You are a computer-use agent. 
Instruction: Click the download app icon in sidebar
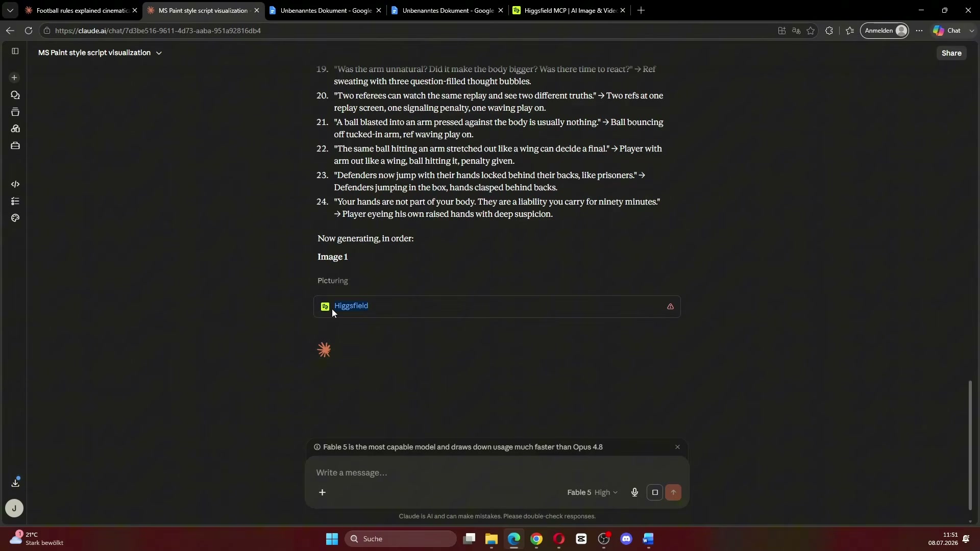[x=15, y=482]
